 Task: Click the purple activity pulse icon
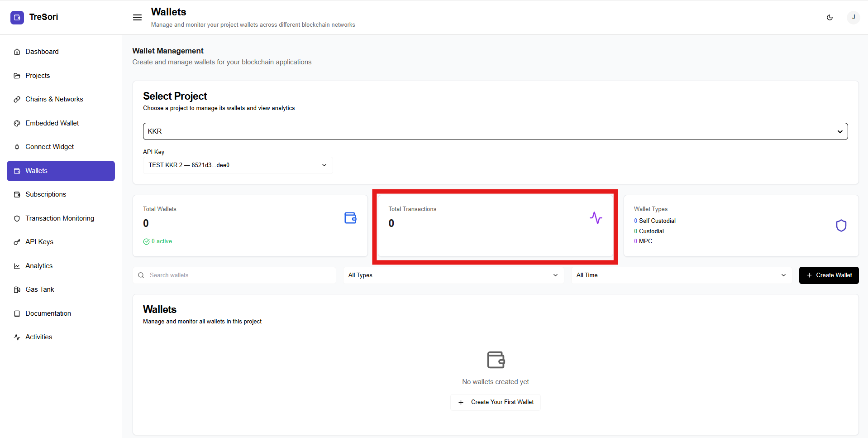[x=596, y=218]
